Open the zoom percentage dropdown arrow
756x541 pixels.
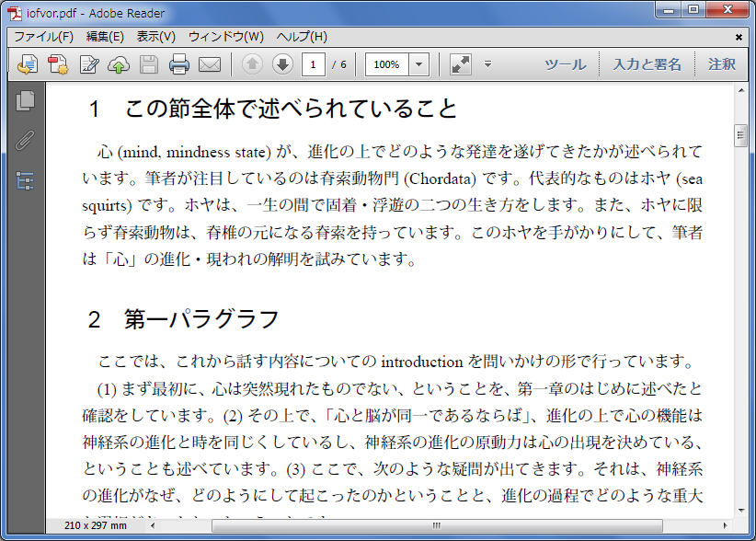tap(419, 64)
